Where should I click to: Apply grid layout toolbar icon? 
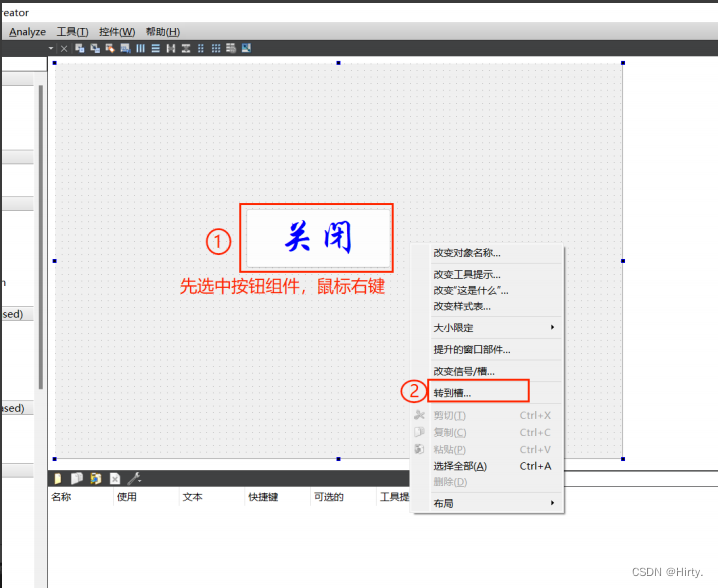point(216,48)
